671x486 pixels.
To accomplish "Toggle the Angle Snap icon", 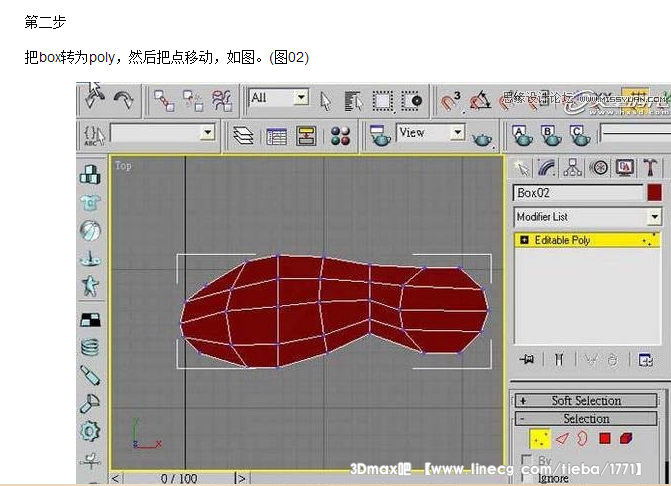I will tap(480, 101).
